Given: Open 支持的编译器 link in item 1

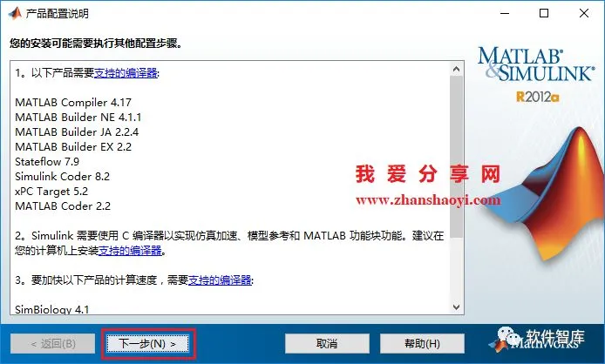Looking at the screenshot, I should coord(126,73).
